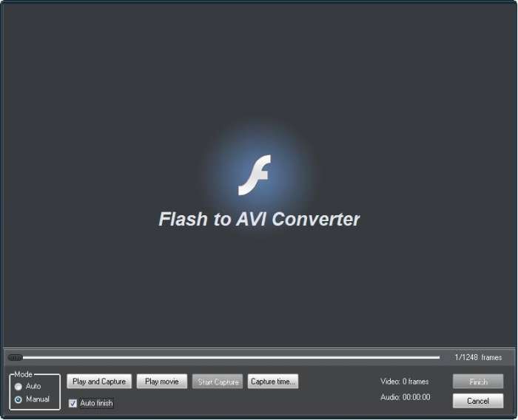Select the Manual mode radio button

(18, 399)
